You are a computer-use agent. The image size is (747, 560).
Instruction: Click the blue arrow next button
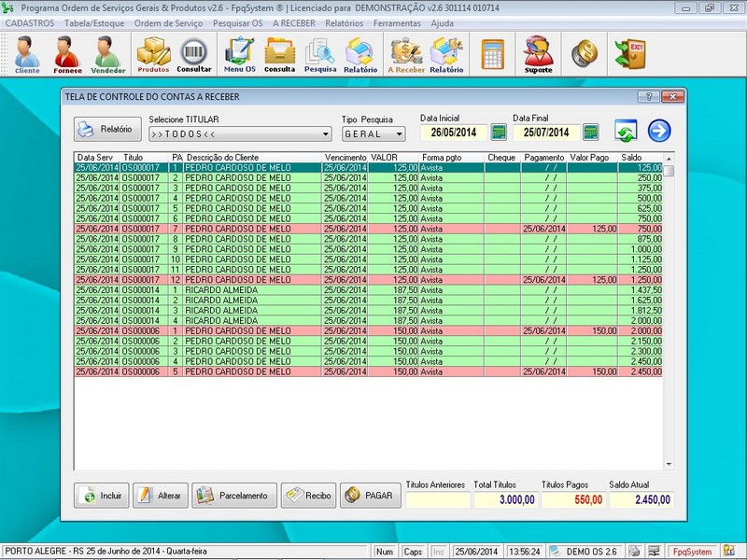click(659, 132)
